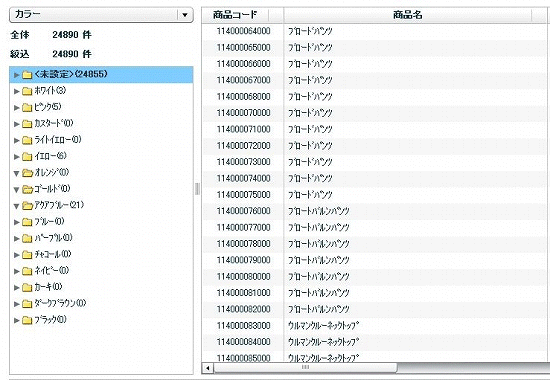This screenshot has width=550, height=380.
Task: Select product code 114000082000
Action: coord(243,309)
